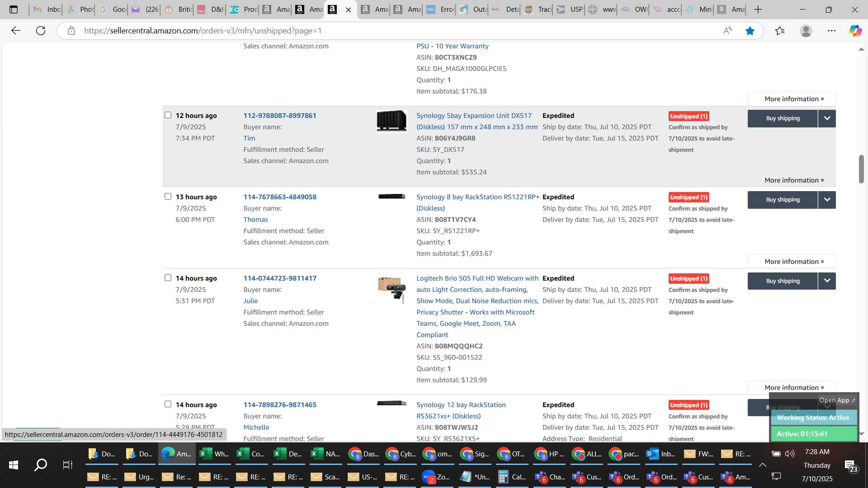The width and height of the screenshot is (868, 488).
Task: Open the Windows Start button
Action: click(x=14, y=465)
